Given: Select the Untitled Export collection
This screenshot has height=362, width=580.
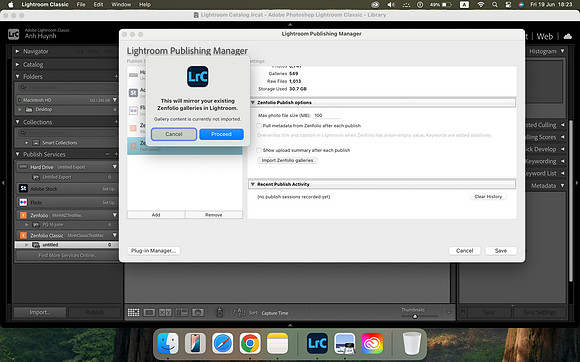Looking at the screenshot, I should tap(57, 177).
